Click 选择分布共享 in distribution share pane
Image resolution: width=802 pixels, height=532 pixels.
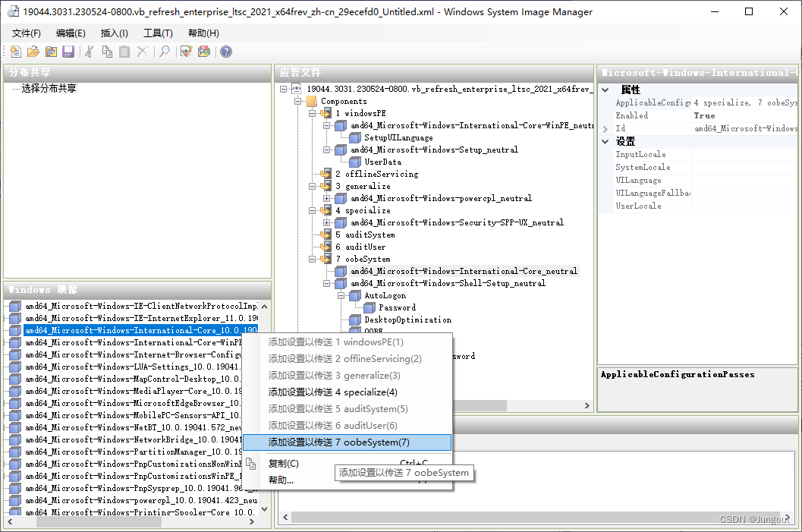[49, 89]
